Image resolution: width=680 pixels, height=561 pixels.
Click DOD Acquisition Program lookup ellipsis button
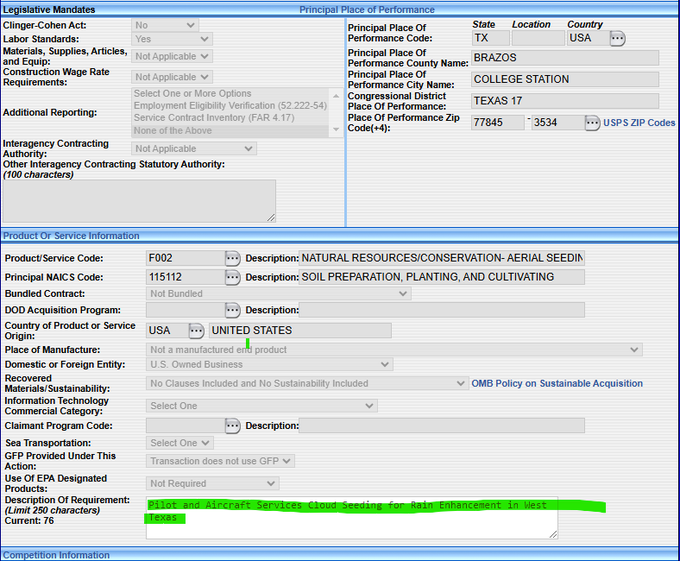[232, 310]
